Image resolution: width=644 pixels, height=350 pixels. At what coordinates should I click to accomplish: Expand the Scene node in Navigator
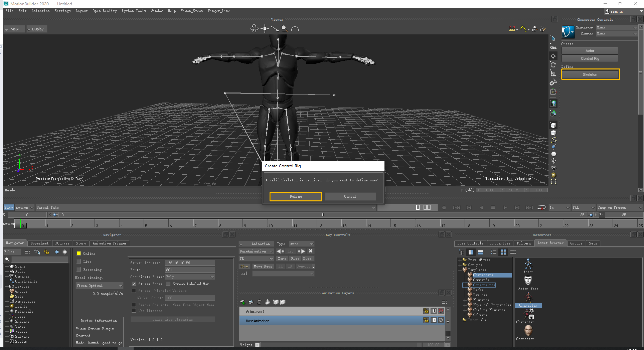tap(7, 267)
